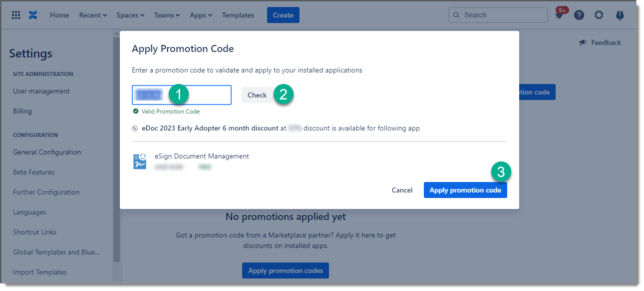Click the eSign Document Management app icon
Image resolution: width=644 pixels, height=291 pixels.
pyautogui.click(x=140, y=161)
